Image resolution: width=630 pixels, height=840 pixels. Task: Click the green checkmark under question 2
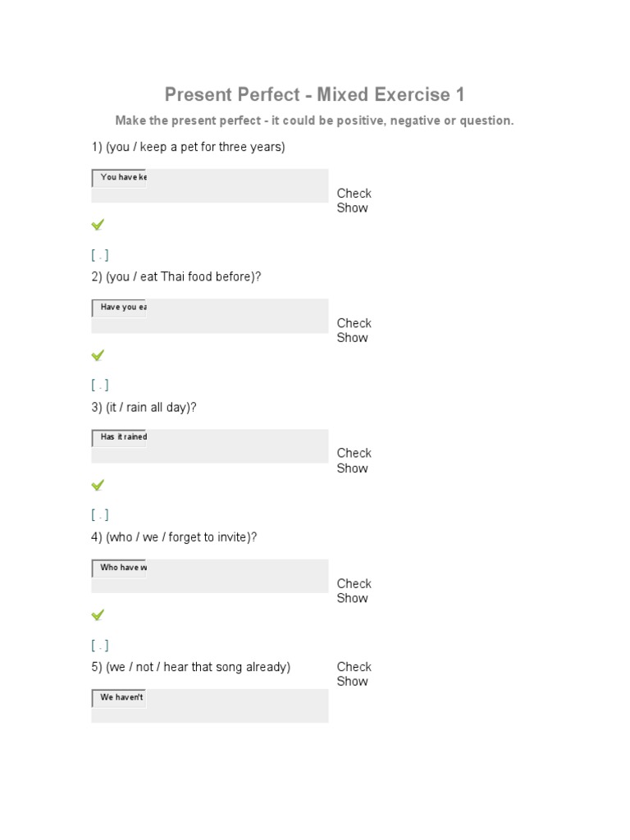click(98, 355)
